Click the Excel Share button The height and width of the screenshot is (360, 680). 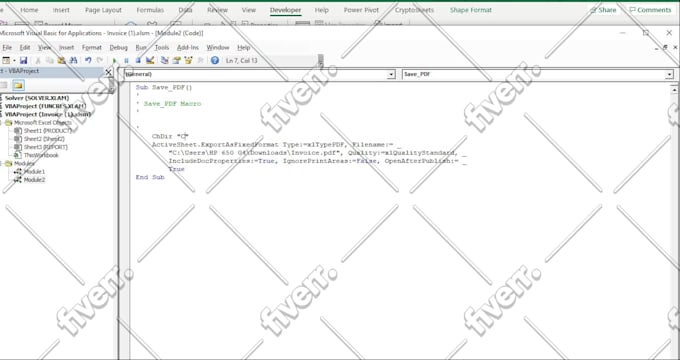(x=603, y=10)
